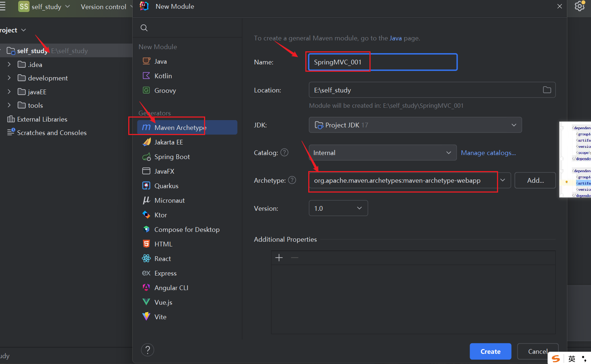Open the main hamburger menu
Screen dimensions: 591x364
click(3, 7)
